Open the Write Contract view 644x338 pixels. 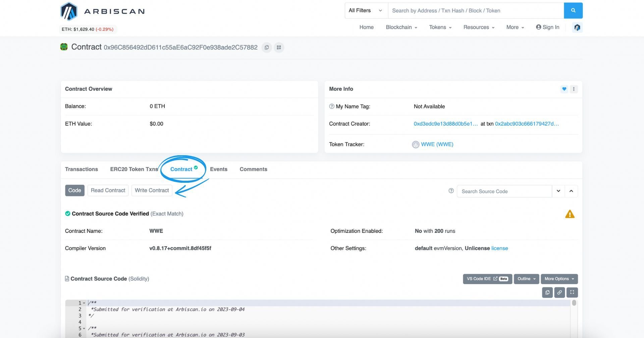coord(152,190)
